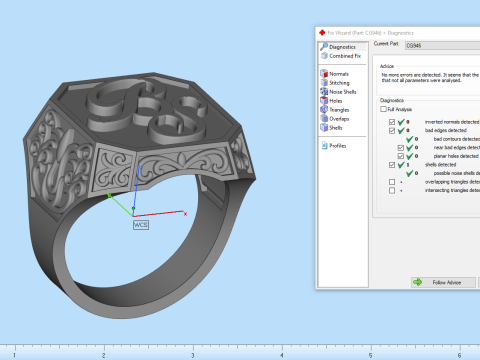Open the Holes fixing page
This screenshot has width=480, height=360.
[x=331, y=101]
